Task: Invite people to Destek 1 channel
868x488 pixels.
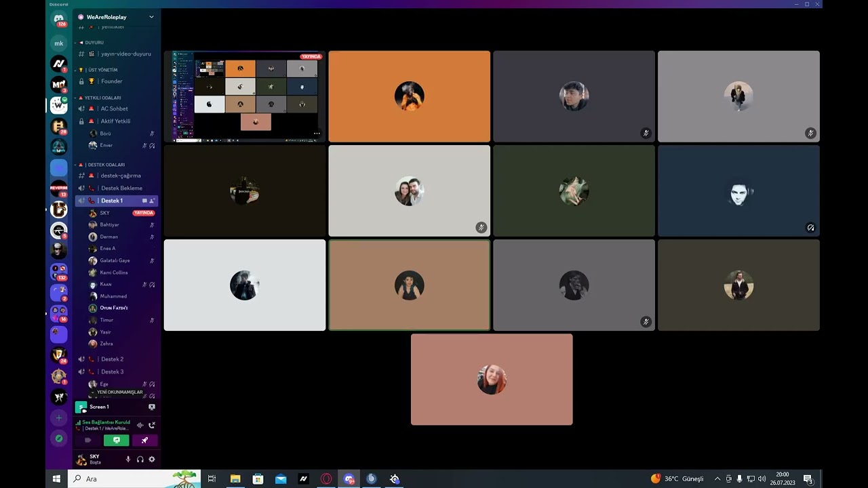Action: point(153,201)
